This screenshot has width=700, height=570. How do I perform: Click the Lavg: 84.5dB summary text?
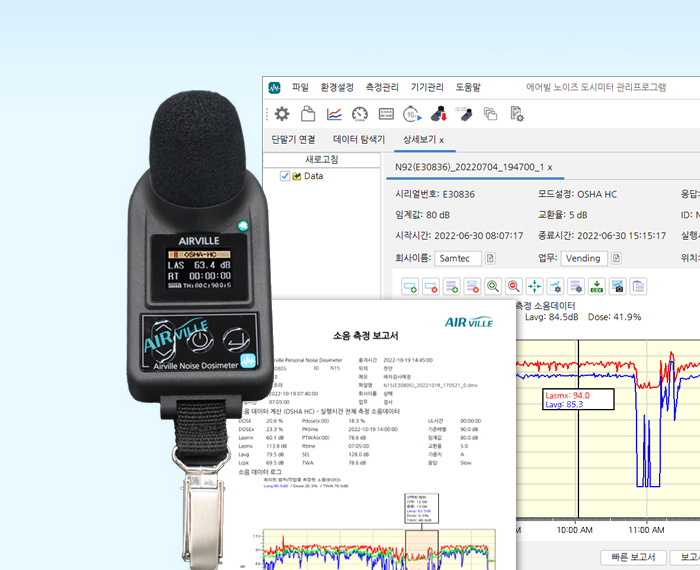551,317
